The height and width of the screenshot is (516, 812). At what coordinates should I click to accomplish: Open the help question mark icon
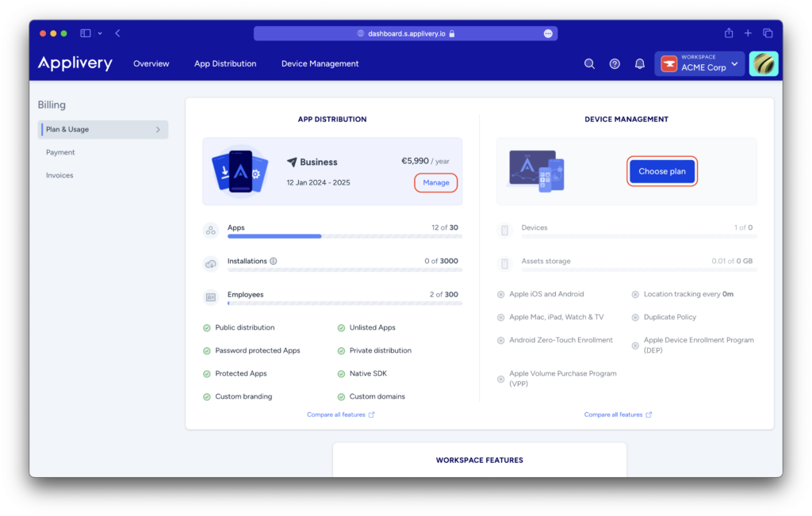(x=615, y=63)
